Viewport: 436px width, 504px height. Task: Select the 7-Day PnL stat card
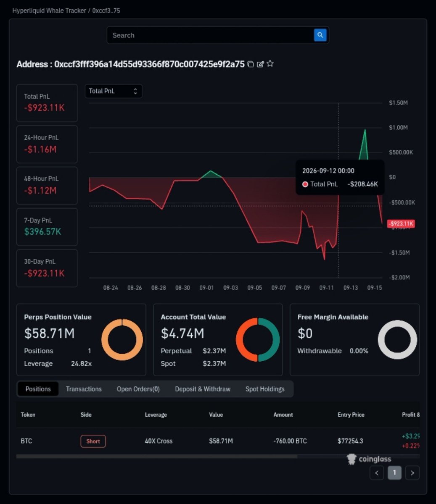[x=47, y=227]
